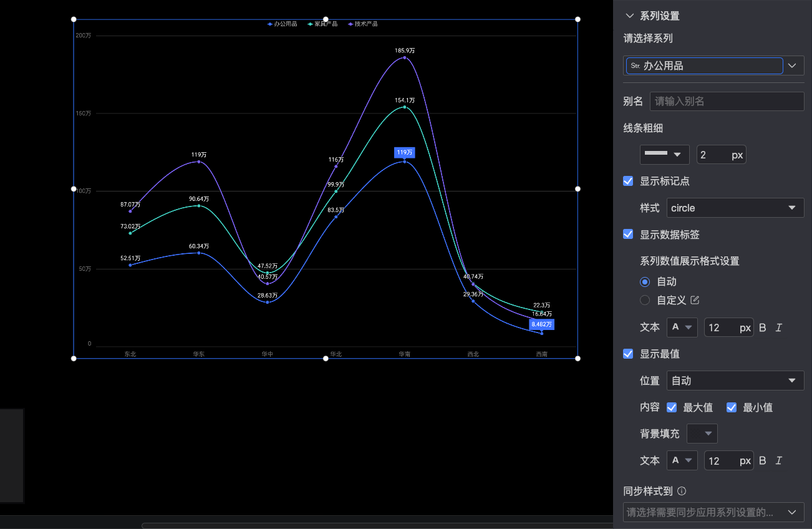Click the 60.34万 data label
Viewport: 812px width, 529px height.
[x=199, y=246]
